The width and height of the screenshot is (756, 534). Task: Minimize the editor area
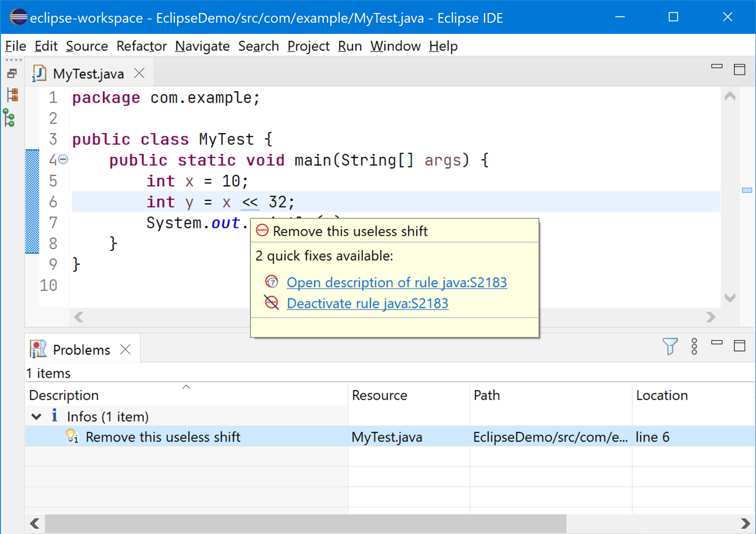pos(717,66)
